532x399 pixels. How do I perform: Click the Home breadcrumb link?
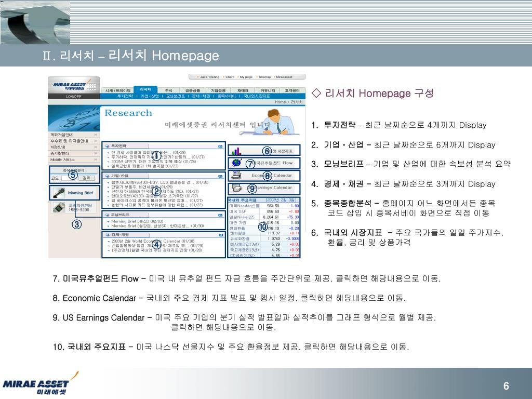click(280, 102)
